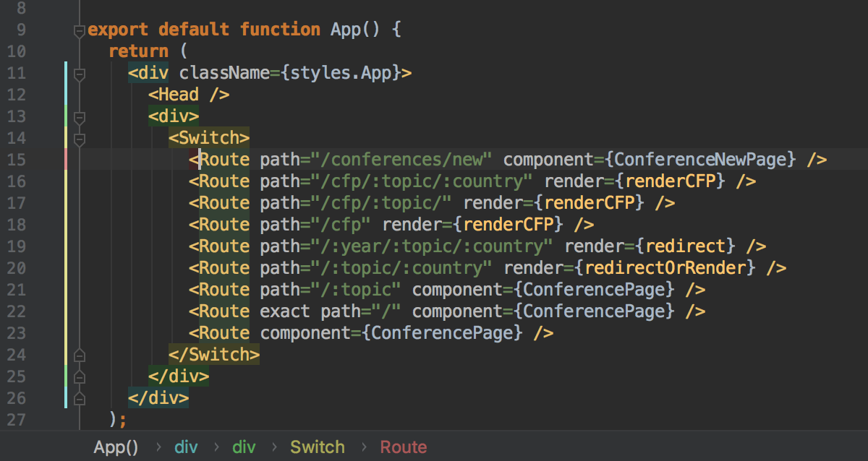The image size is (868, 461).
Task: Collapse the inner div fold toggle on line 13
Action: 80,117
